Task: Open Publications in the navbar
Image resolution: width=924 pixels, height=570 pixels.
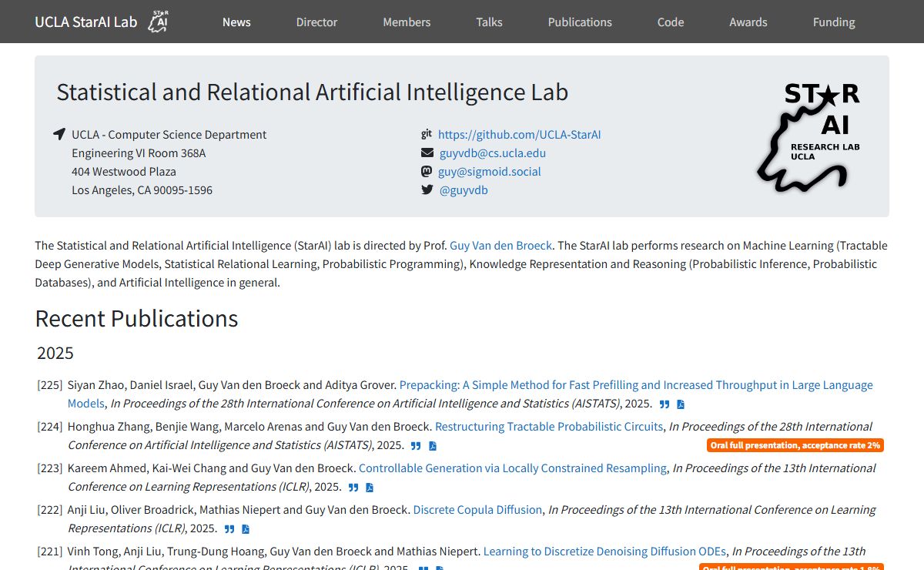Action: click(580, 22)
